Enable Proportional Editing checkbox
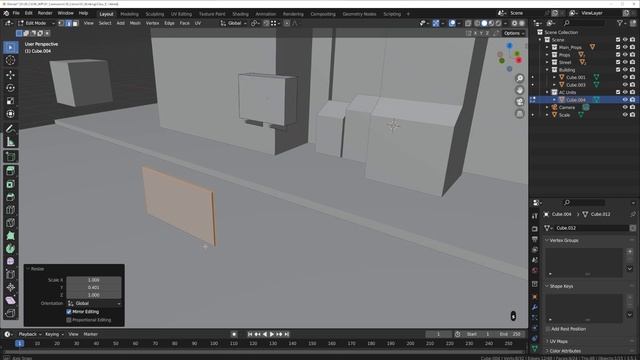Screen dimensions: 640x360 point(69,320)
